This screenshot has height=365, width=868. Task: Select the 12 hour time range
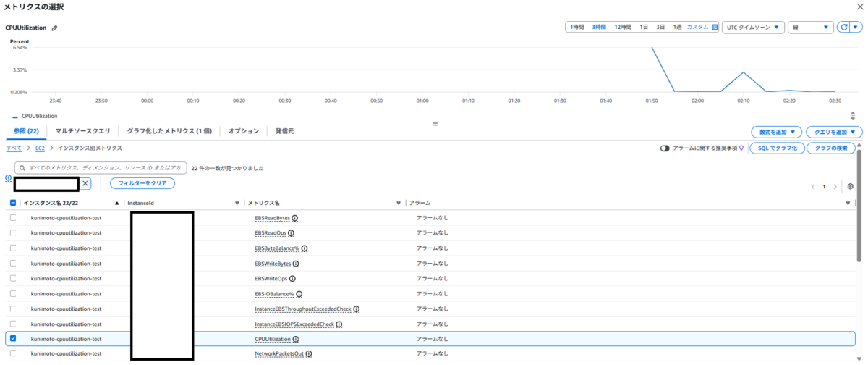(623, 27)
